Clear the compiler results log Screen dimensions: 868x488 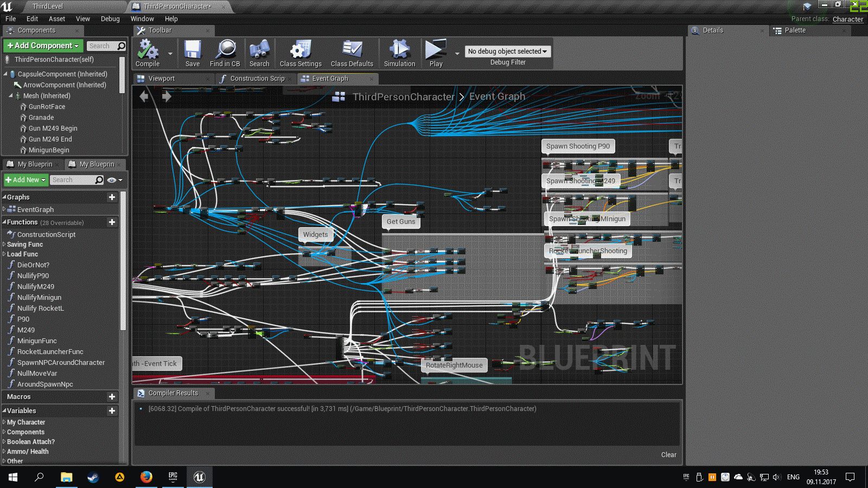[668, 455]
